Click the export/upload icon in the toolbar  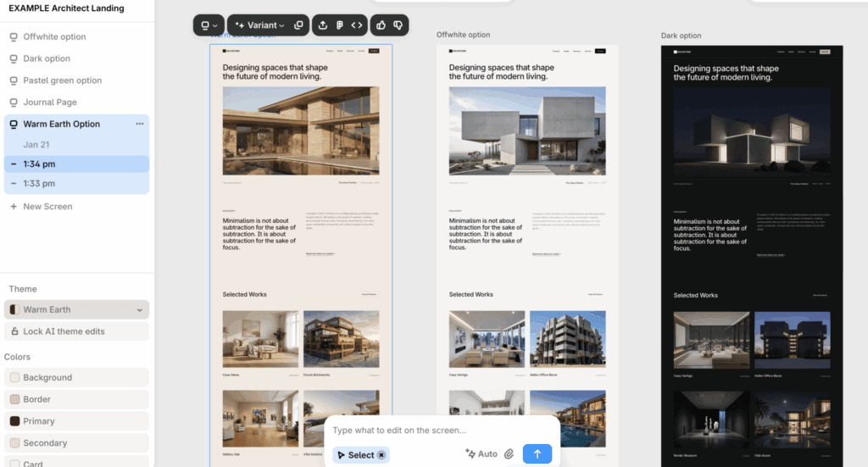tap(323, 25)
